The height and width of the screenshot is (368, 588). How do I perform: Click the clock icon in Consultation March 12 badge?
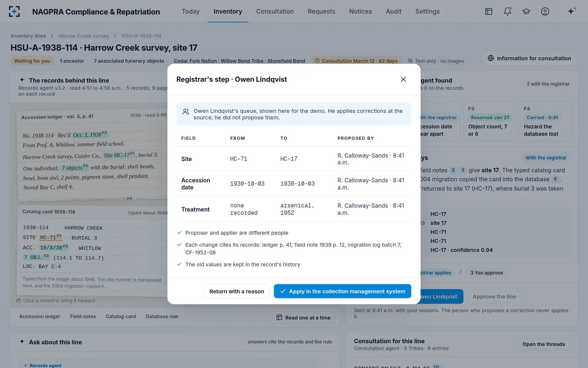pyautogui.click(x=317, y=61)
